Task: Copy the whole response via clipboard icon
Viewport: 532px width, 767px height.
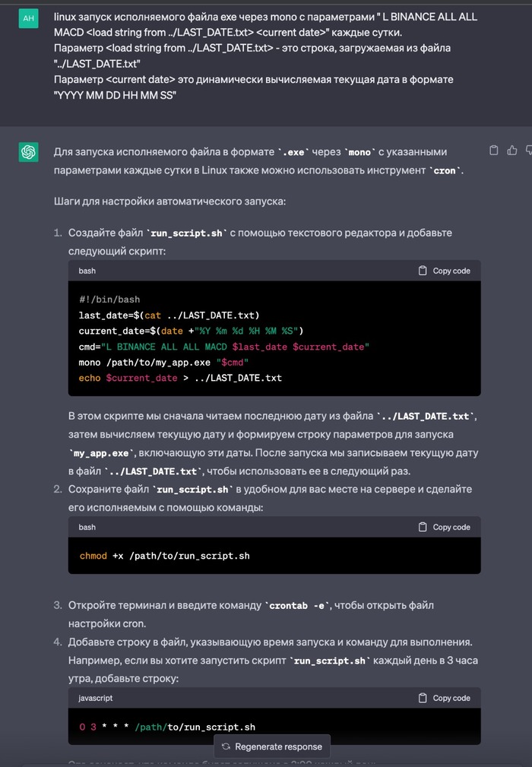Action: (x=494, y=151)
